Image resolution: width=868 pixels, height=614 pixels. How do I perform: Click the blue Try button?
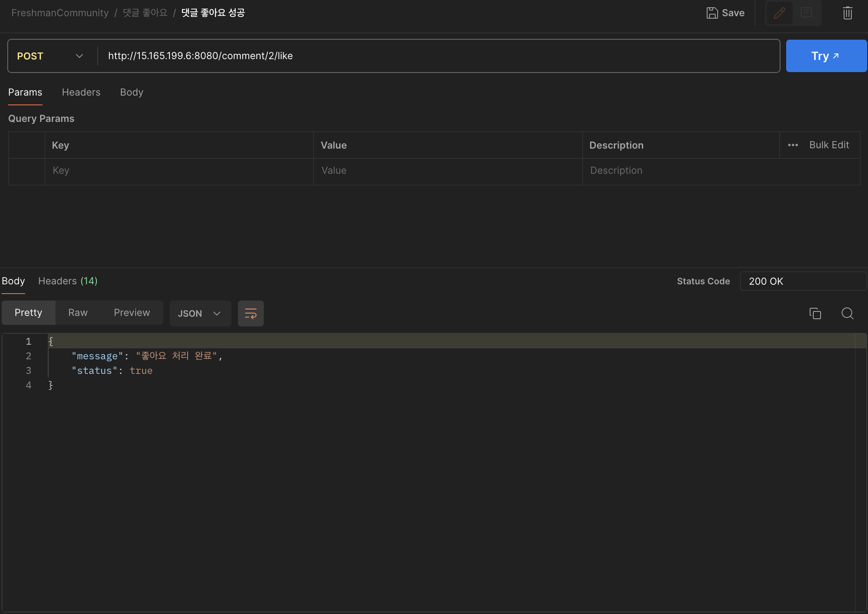coord(826,56)
